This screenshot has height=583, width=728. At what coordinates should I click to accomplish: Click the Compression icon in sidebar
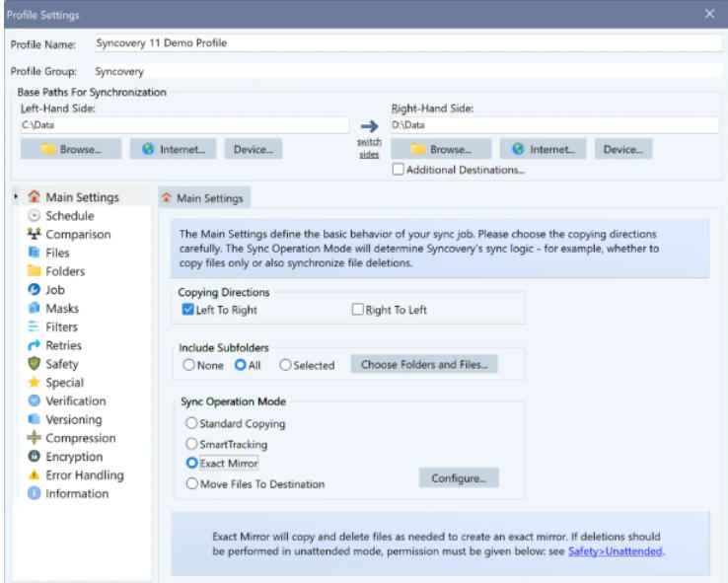pos(34,438)
